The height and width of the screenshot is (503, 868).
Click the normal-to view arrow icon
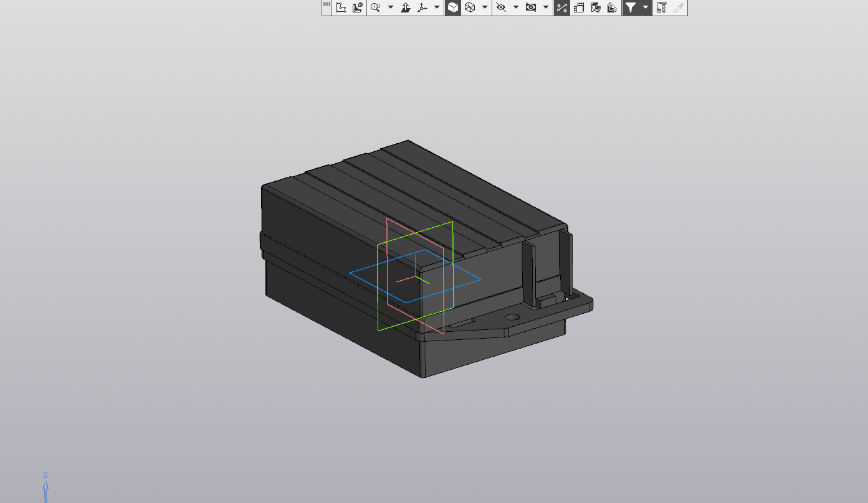[x=406, y=7]
